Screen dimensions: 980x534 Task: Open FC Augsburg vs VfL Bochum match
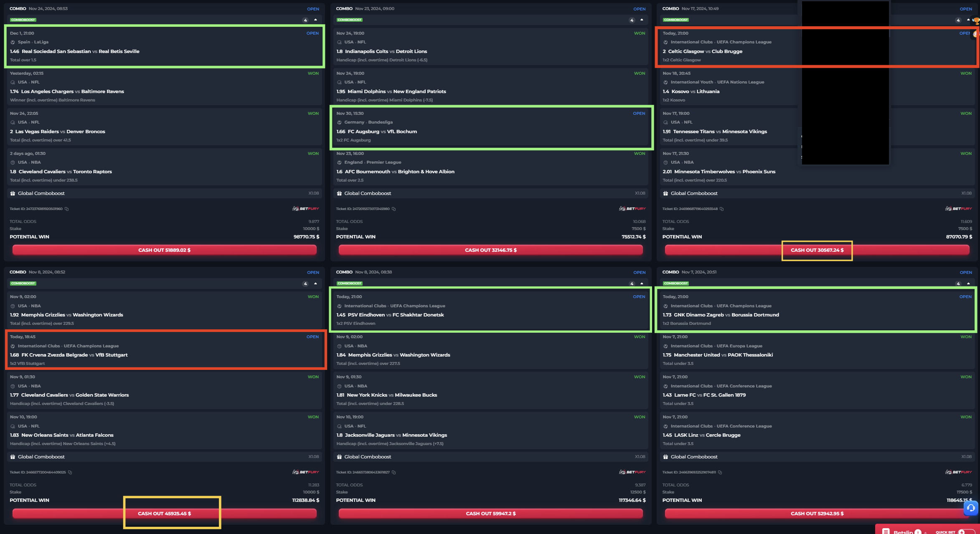pyautogui.click(x=382, y=132)
